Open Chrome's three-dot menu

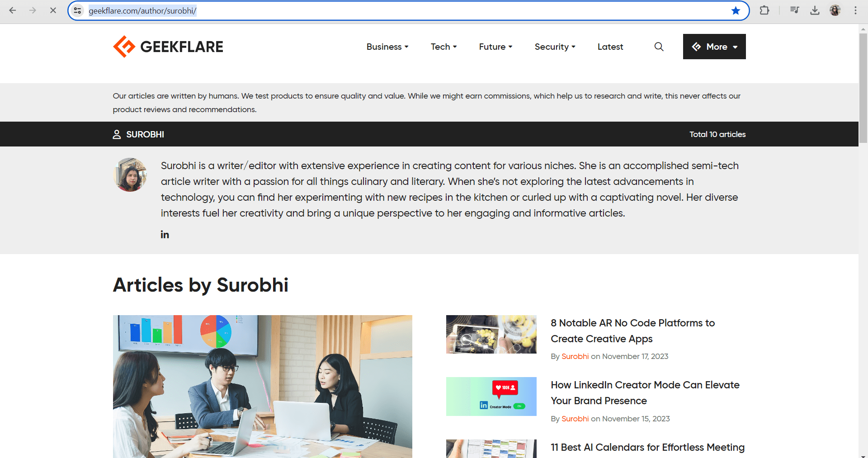(x=855, y=10)
